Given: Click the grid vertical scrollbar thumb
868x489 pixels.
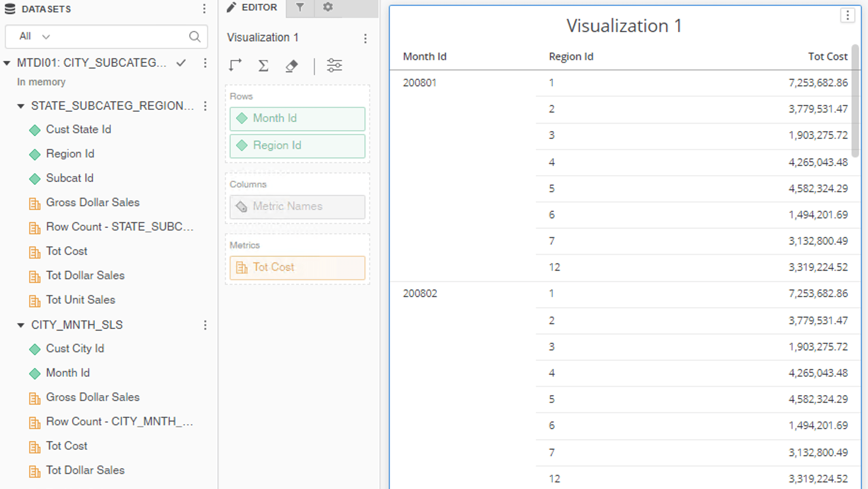Looking at the screenshot, I should tap(855, 101).
